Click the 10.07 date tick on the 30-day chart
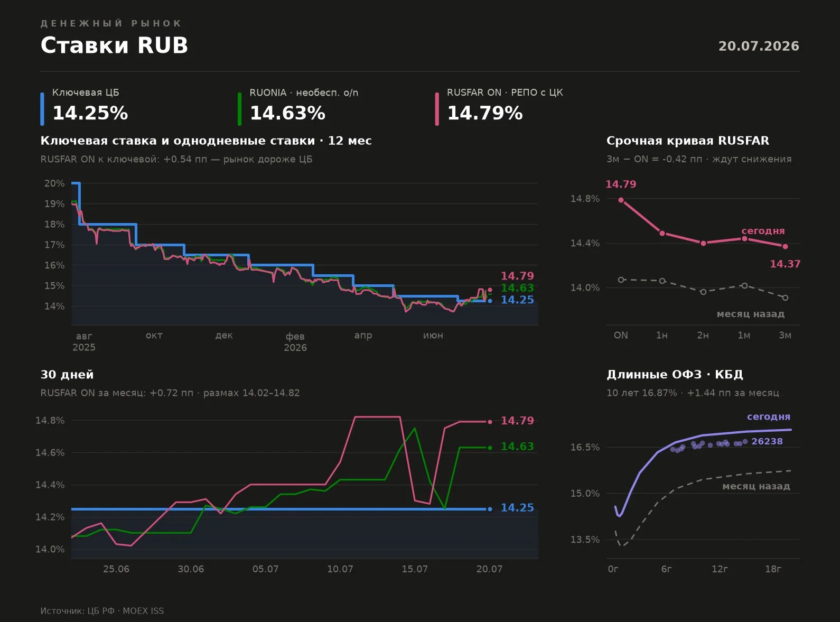Screen dimensions: 840x622 click(x=340, y=569)
